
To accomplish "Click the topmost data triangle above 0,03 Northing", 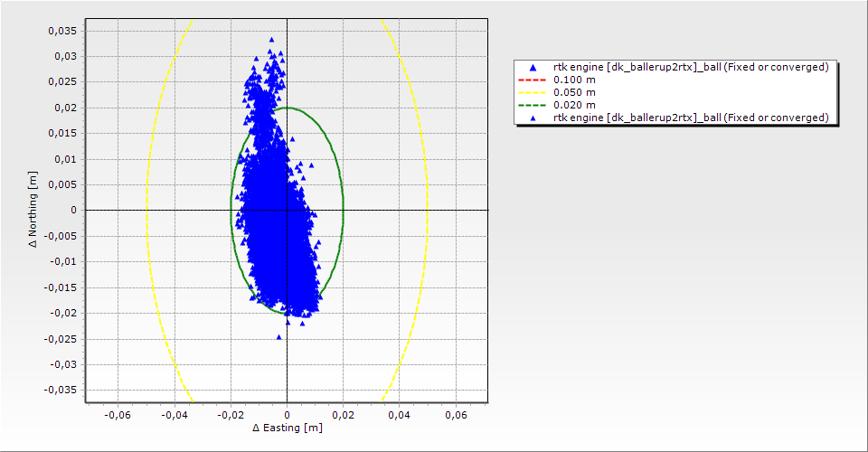I will pyautogui.click(x=271, y=40).
